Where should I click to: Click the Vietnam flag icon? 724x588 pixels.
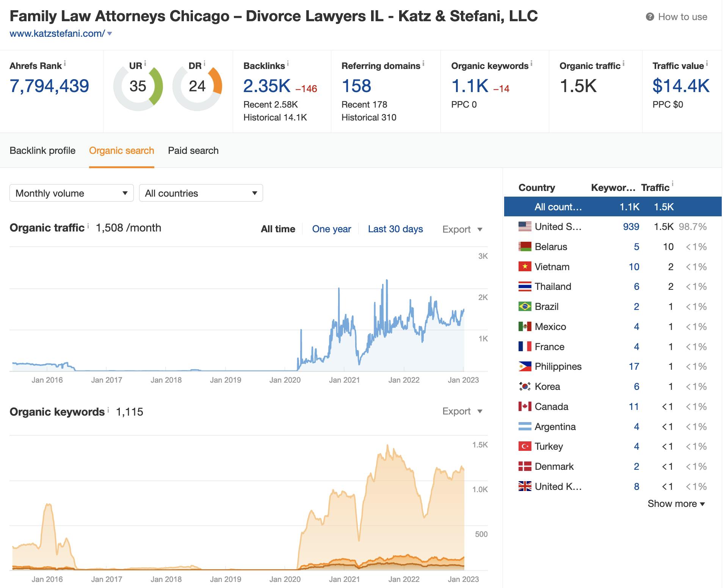525,267
